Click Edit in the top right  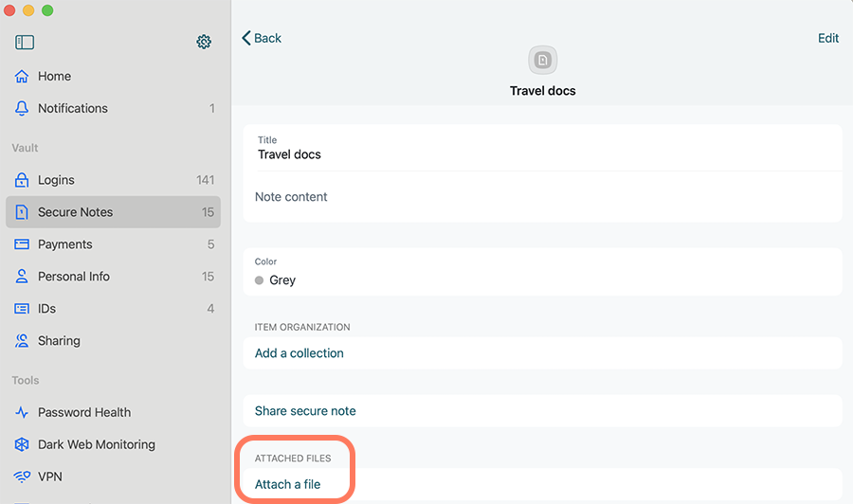click(x=828, y=38)
